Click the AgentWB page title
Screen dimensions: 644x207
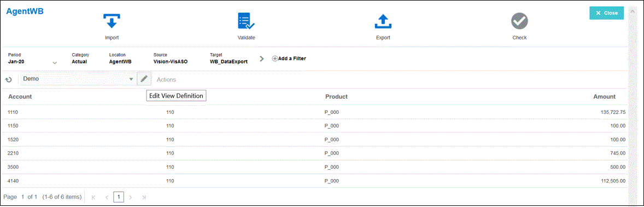pos(25,11)
